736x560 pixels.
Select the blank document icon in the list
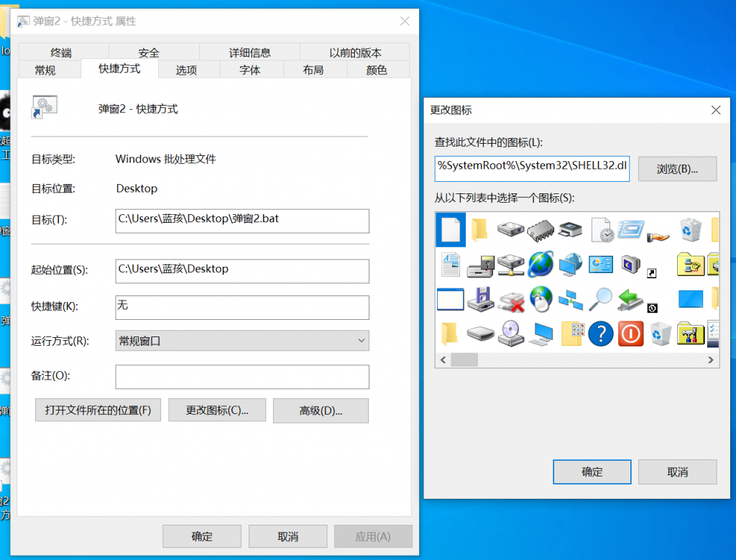451,229
